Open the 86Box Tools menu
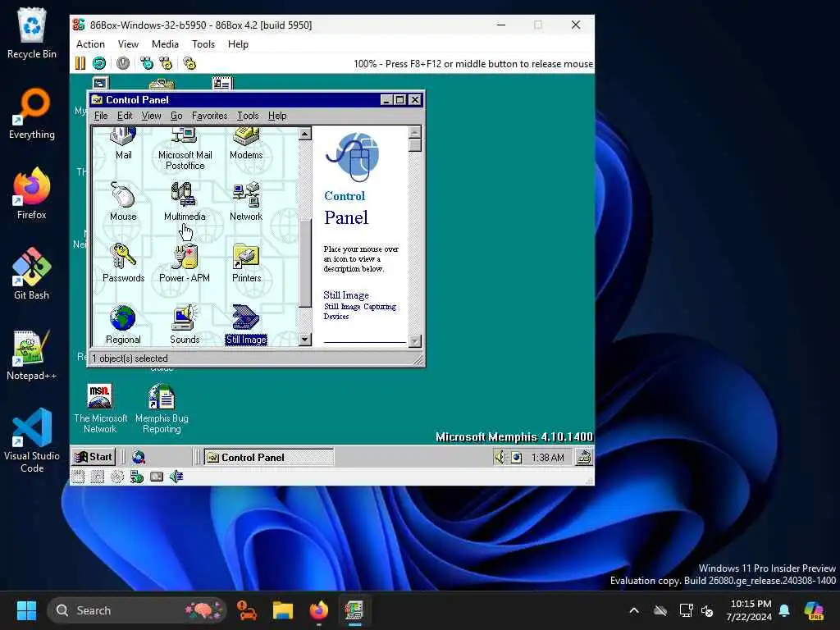Screen dimensions: 840x630 tap(203, 44)
